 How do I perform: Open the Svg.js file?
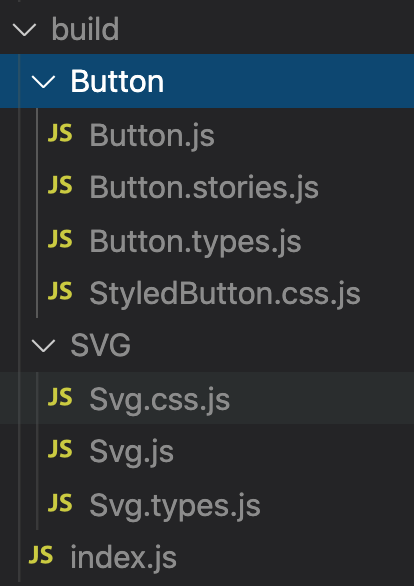(132, 452)
